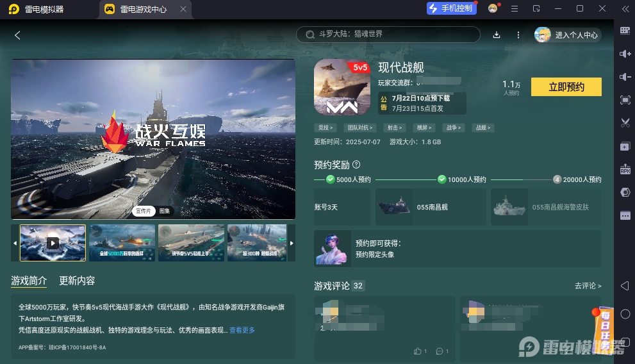Click the 立即预约 button

click(x=566, y=87)
